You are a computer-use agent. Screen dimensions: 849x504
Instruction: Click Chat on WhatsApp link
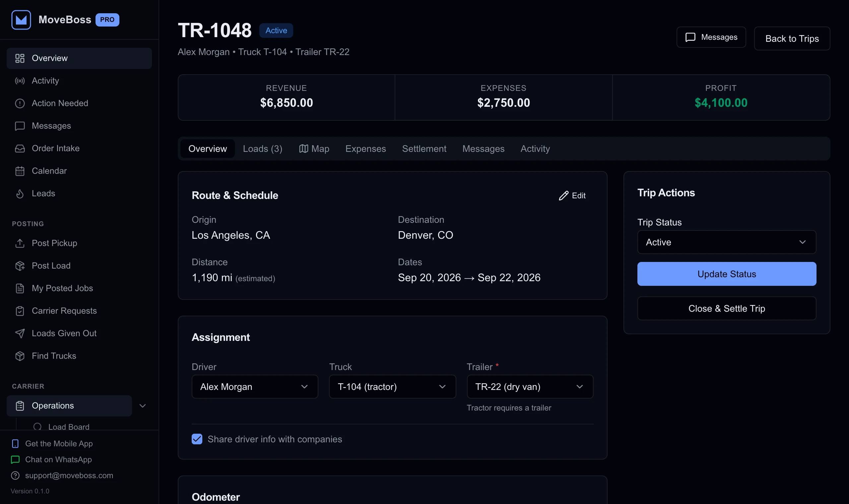coord(52,460)
